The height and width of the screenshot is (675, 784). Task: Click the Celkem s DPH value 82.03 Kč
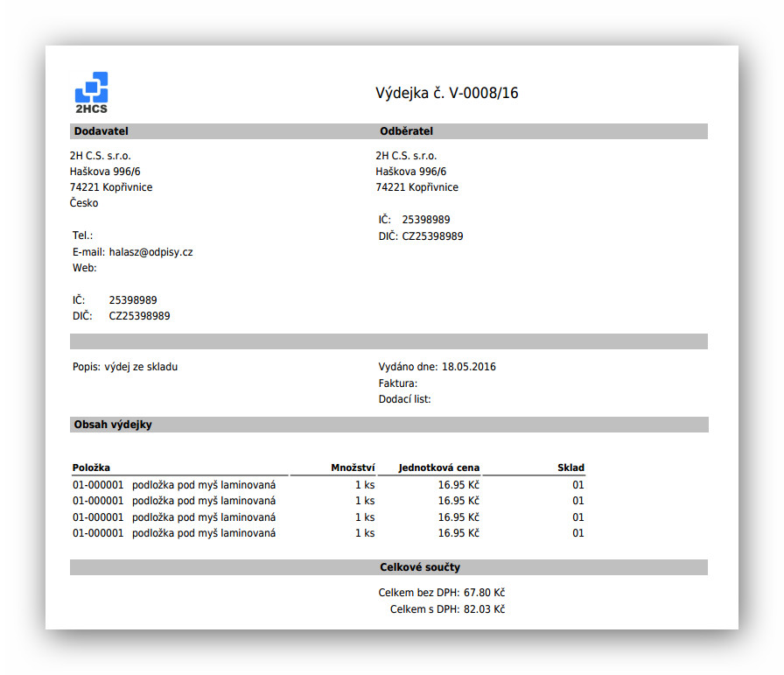[x=484, y=609]
